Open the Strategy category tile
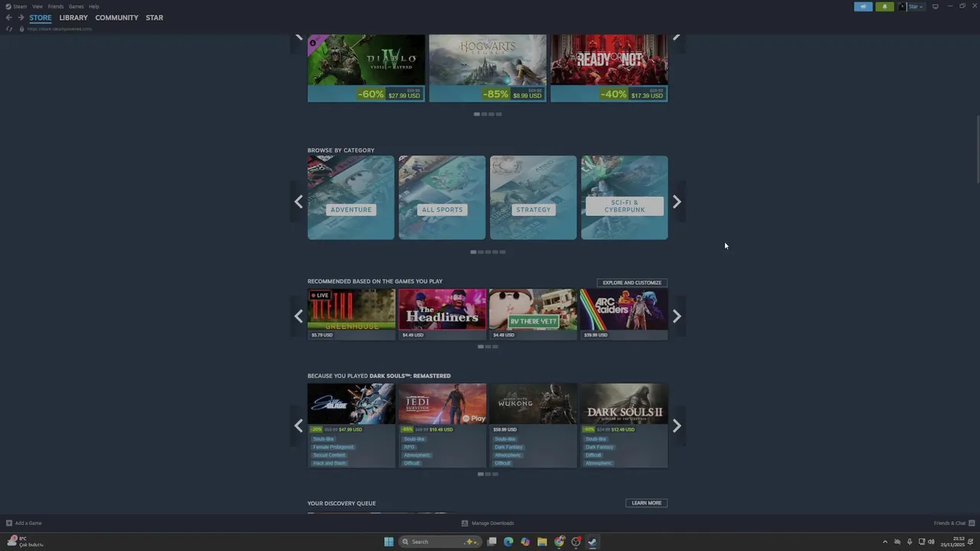 tap(533, 197)
